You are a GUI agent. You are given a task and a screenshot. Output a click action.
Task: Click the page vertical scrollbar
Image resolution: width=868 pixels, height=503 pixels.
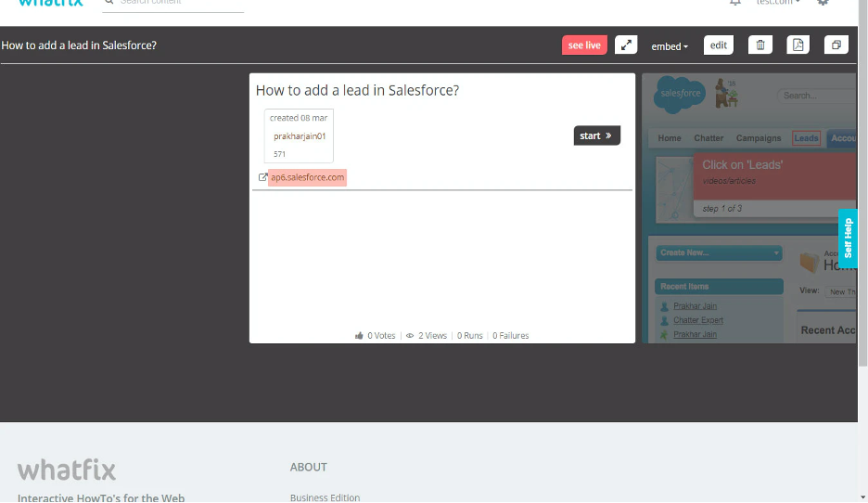pyautogui.click(x=862, y=183)
